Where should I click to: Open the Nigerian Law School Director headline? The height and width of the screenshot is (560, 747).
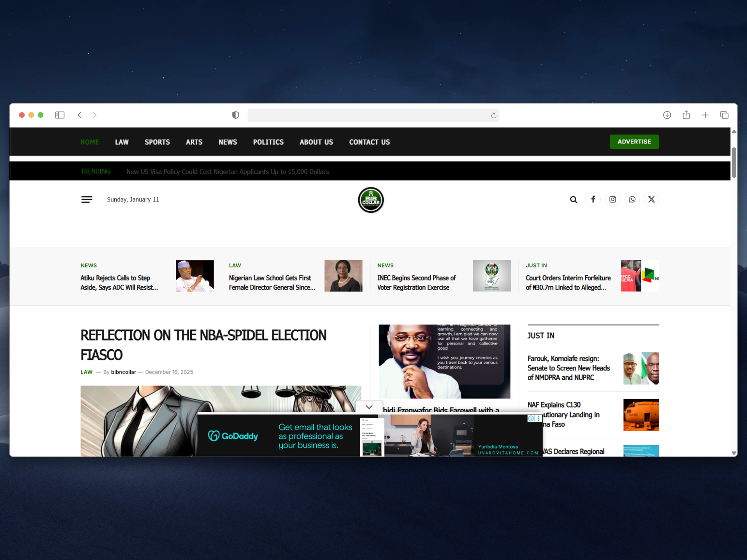(272, 283)
